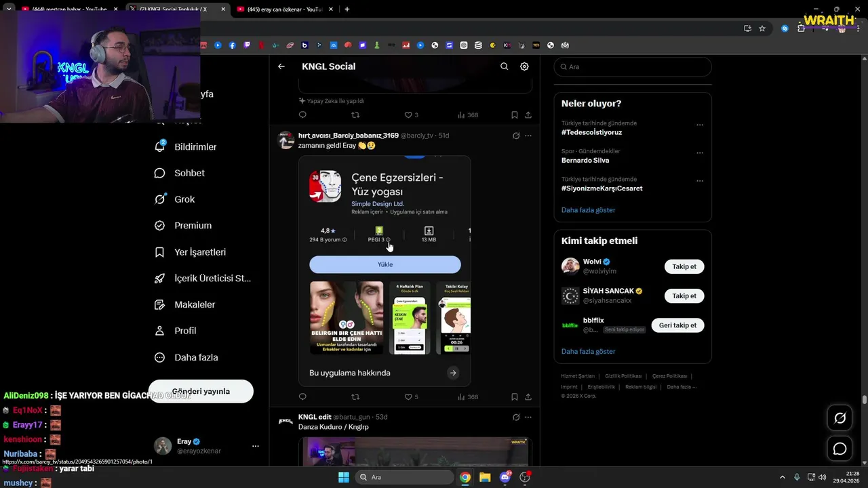The width and height of the screenshot is (868, 488).
Task: Show more under Kimi takip etmeli
Action: click(x=588, y=352)
